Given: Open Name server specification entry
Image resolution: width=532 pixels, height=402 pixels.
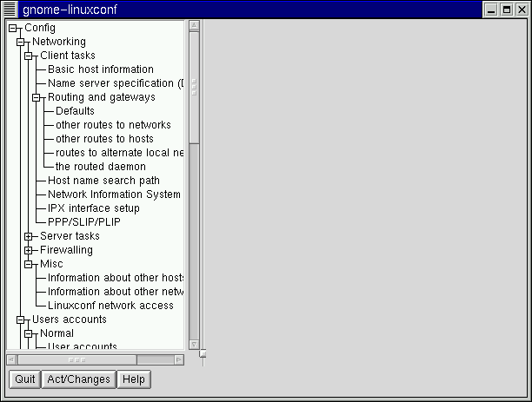Looking at the screenshot, I should pos(115,83).
